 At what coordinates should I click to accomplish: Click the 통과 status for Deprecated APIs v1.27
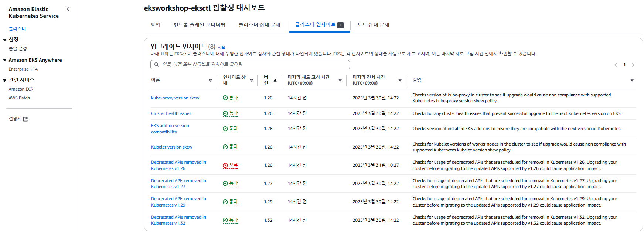230,184
